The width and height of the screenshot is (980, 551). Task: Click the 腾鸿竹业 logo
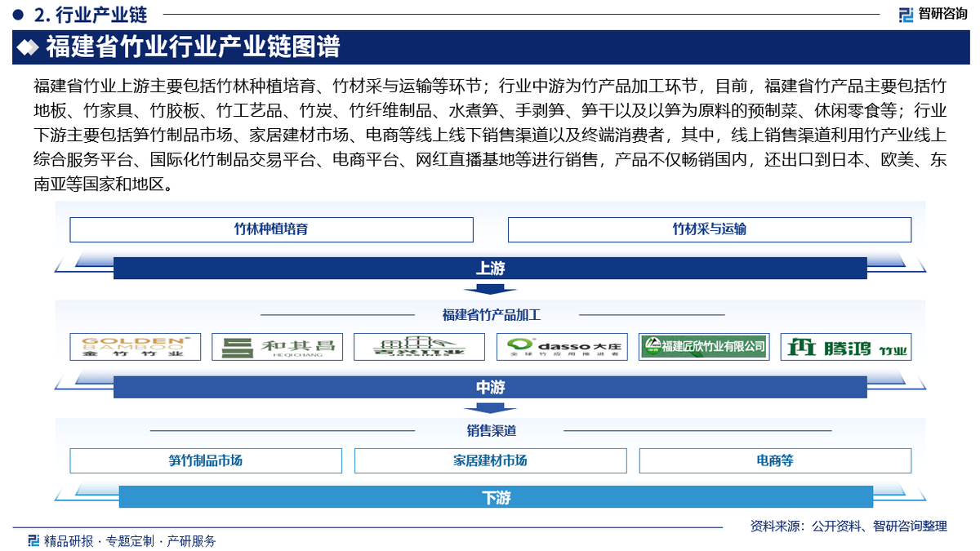click(845, 347)
